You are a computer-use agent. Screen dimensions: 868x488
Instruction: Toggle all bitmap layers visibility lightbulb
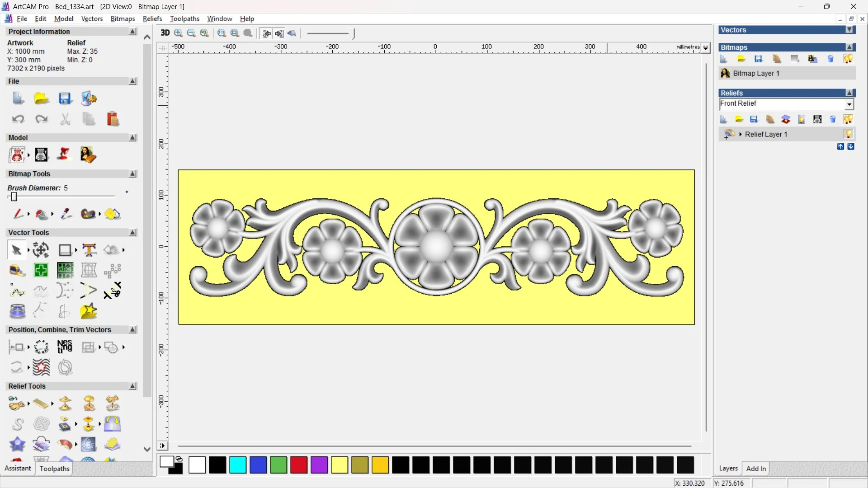pos(848,59)
